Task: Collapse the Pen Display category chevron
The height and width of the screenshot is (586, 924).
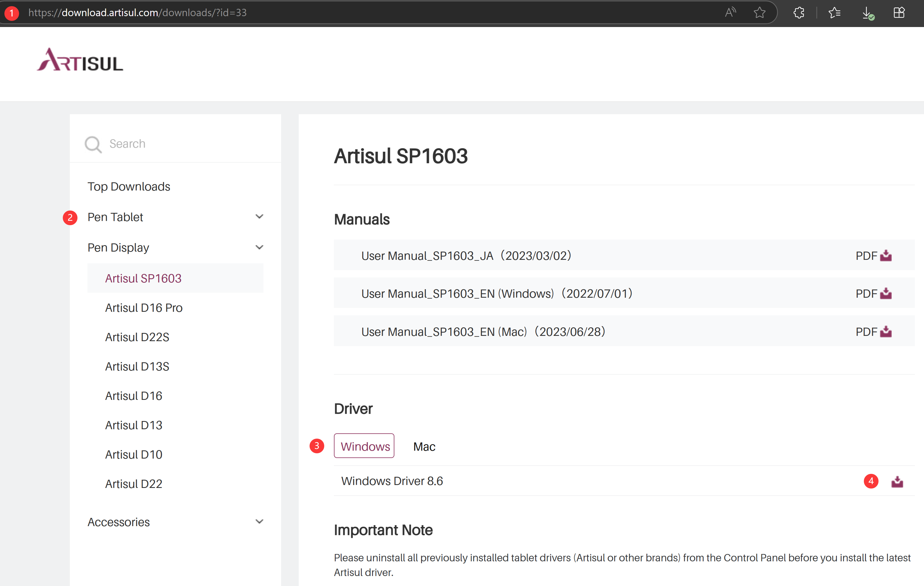Action: pos(259,247)
